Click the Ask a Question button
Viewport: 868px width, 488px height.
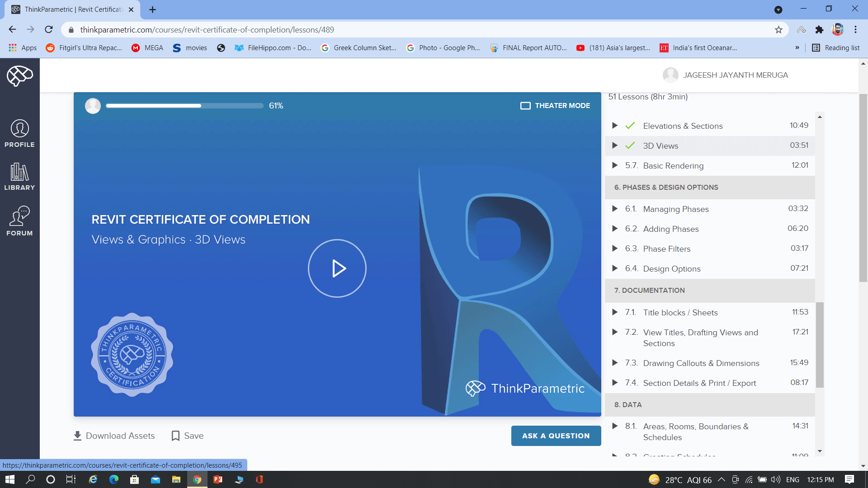pyautogui.click(x=556, y=436)
